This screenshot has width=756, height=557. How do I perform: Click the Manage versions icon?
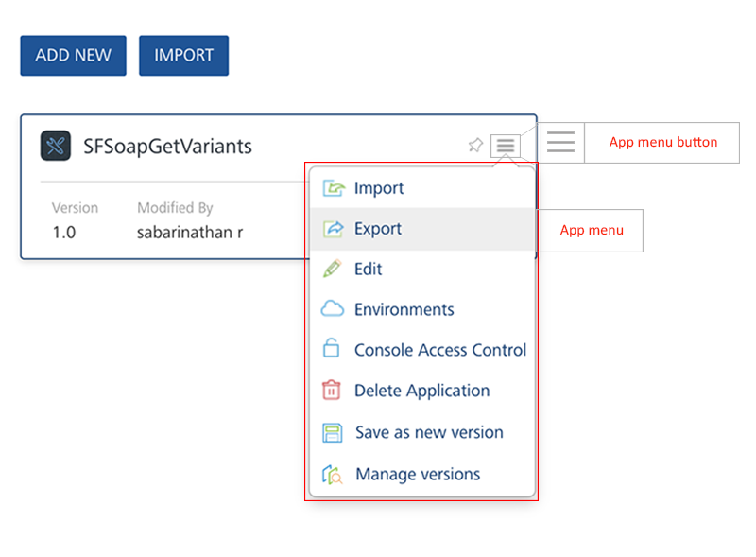tap(332, 474)
